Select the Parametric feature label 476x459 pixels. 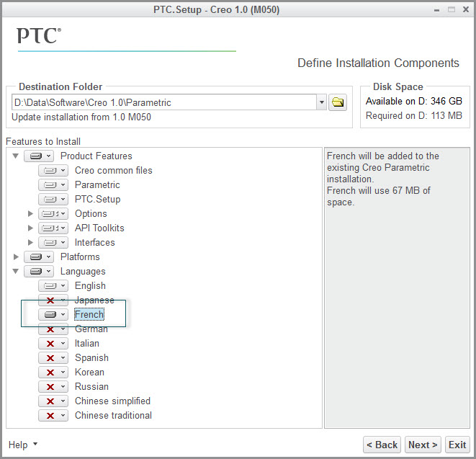tap(97, 184)
